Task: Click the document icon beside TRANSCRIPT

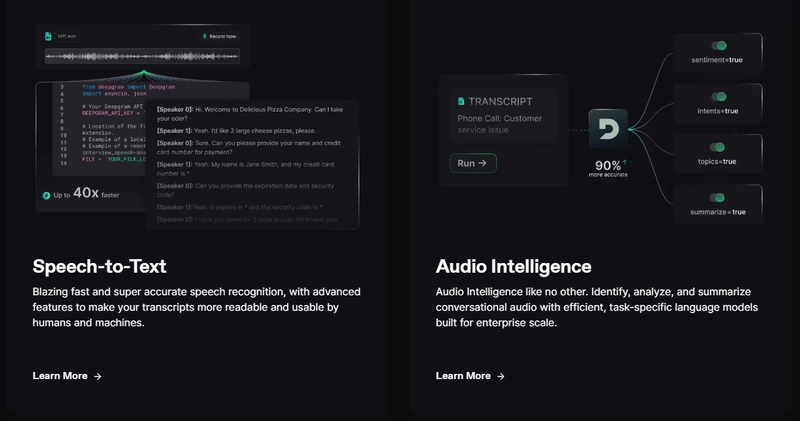Action: coord(460,101)
